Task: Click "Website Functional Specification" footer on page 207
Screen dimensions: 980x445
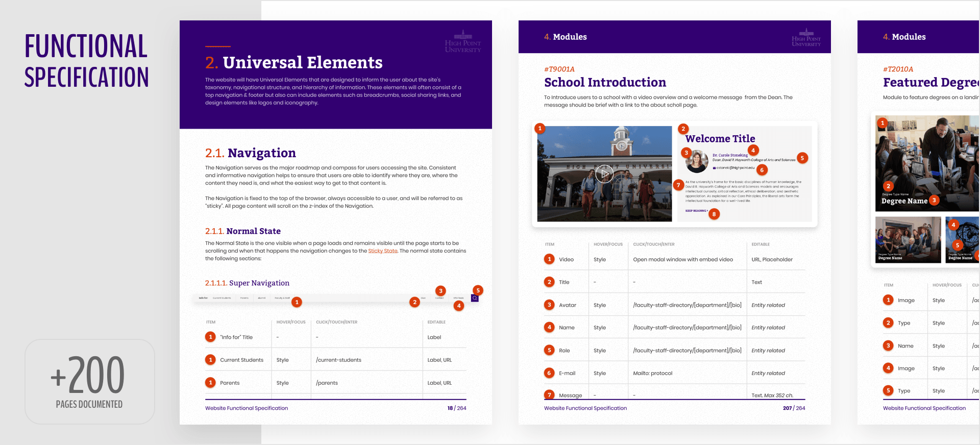Action: [585, 408]
